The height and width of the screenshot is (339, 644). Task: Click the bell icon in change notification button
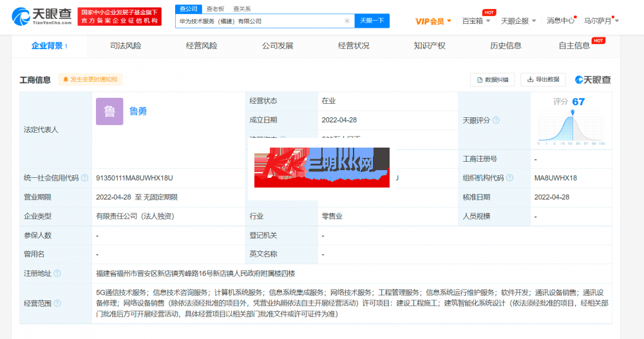65,79
